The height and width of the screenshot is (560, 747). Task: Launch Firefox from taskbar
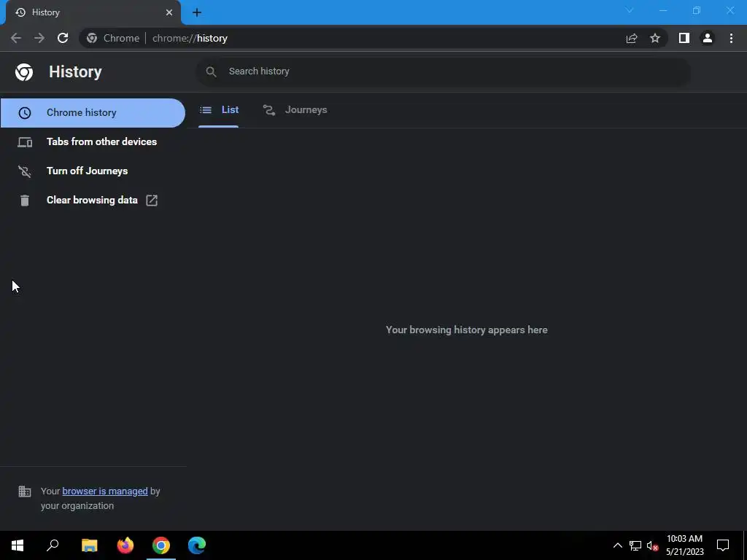[x=125, y=545]
